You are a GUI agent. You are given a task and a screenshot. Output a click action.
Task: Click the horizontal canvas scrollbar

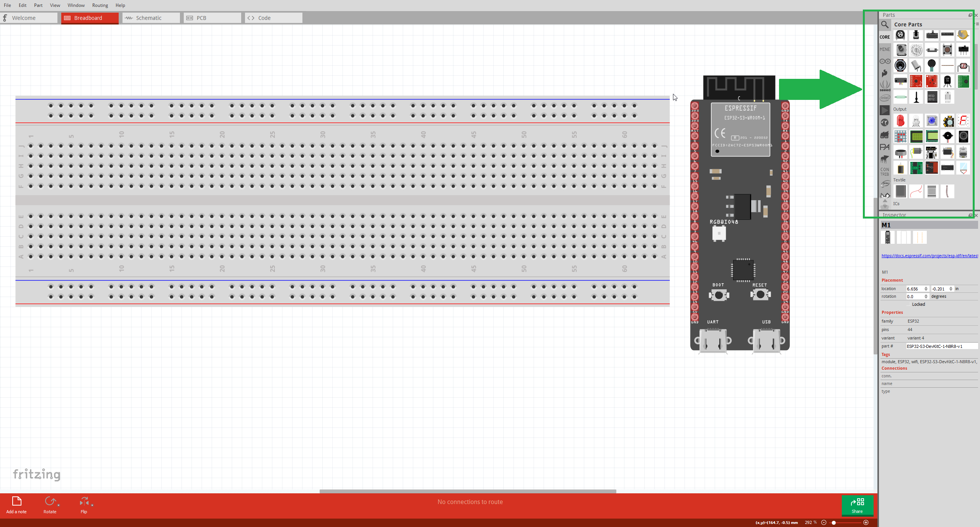point(468,491)
